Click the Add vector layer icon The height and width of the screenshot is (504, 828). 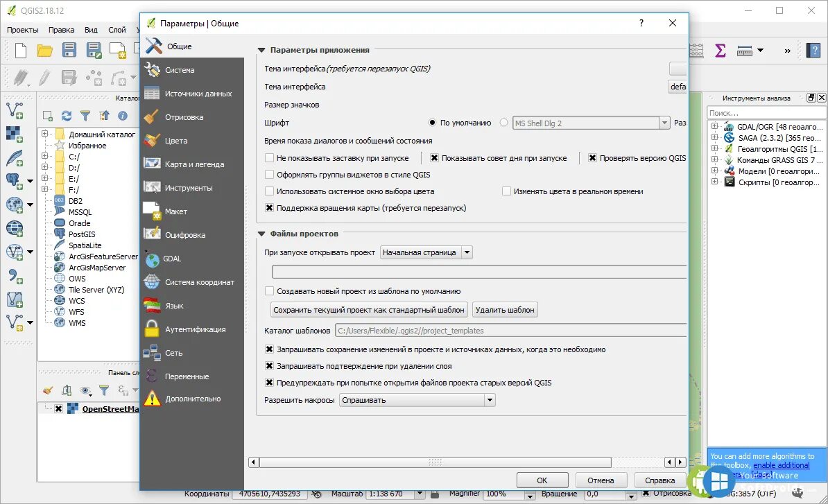pyautogui.click(x=15, y=110)
